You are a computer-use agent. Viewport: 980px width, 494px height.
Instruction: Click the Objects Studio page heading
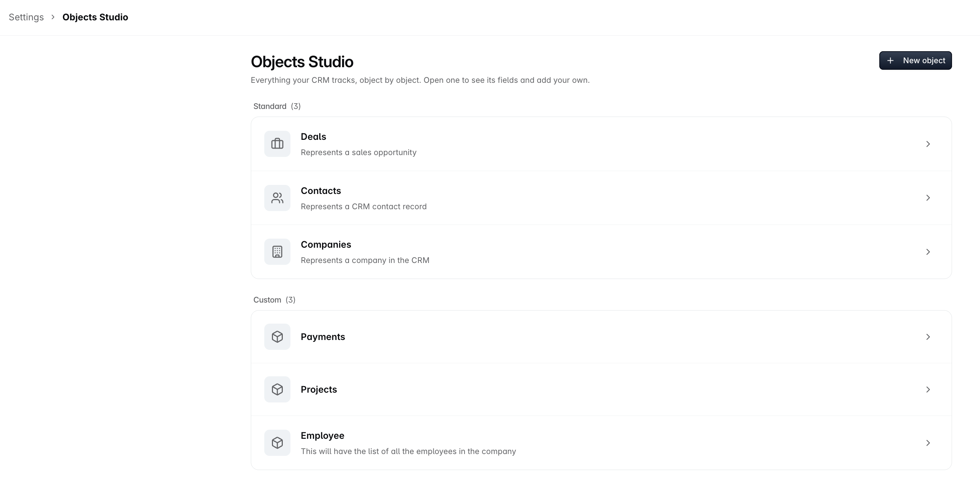pyautogui.click(x=302, y=62)
